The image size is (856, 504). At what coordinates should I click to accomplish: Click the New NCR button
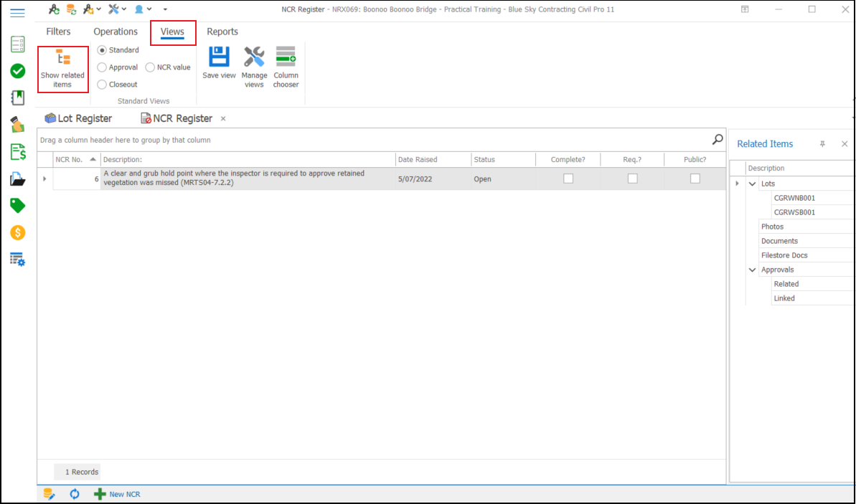point(118,494)
